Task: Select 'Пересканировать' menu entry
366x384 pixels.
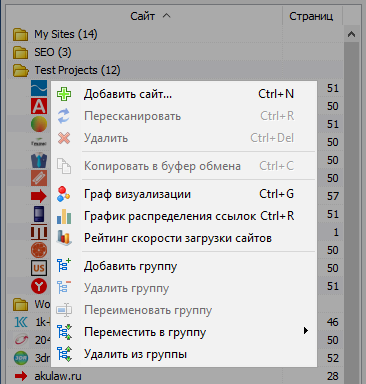Action: 184,116
